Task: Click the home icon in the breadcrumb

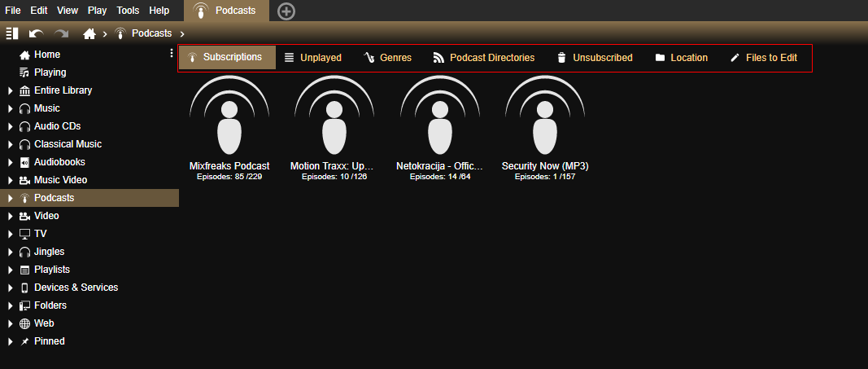Action: (90, 33)
